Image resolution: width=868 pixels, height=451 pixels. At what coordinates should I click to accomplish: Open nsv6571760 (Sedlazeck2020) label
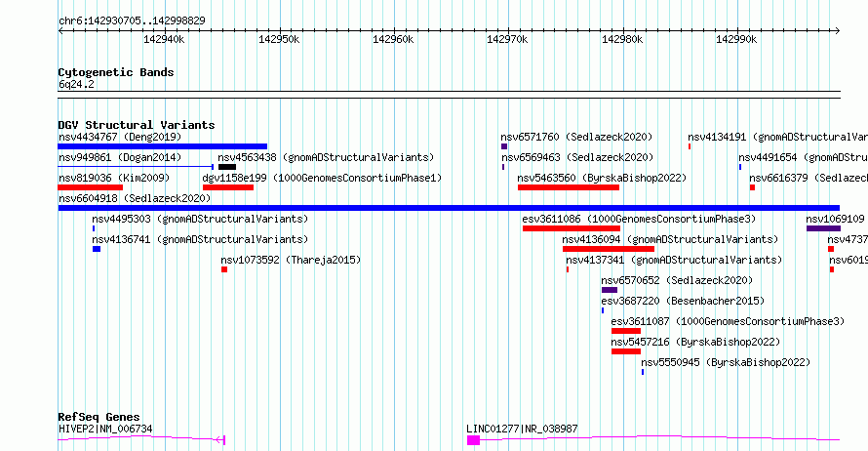576,137
